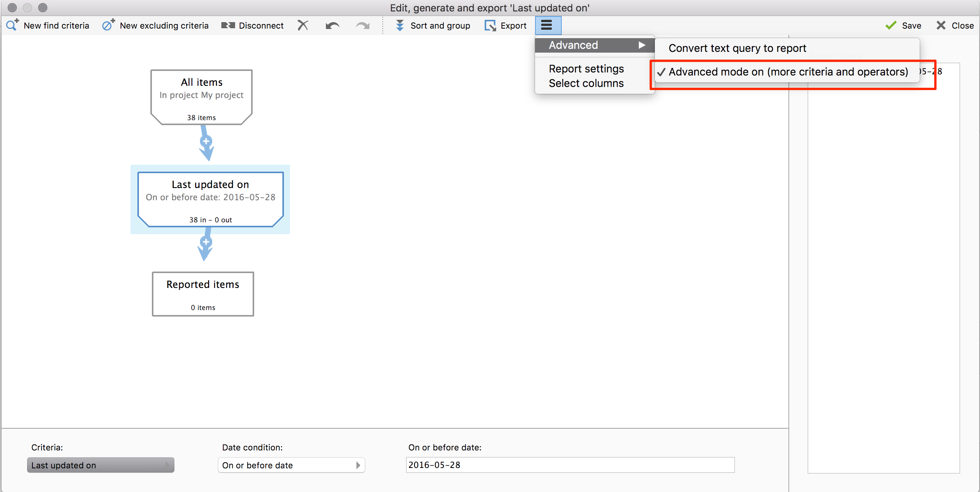Click the Sort and group icon
The height and width of the screenshot is (492, 980).
coord(400,25)
